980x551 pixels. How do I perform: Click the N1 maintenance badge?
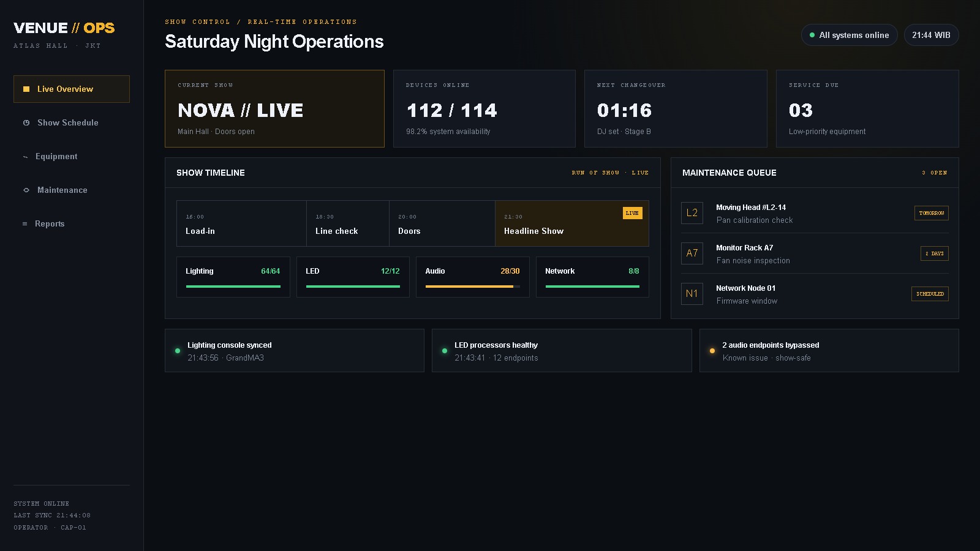pos(692,294)
